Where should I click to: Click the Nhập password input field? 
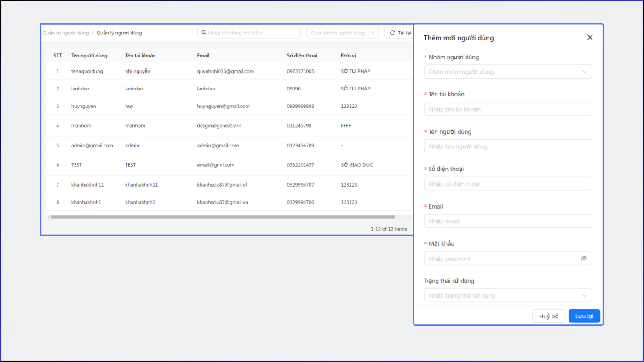[508, 259]
